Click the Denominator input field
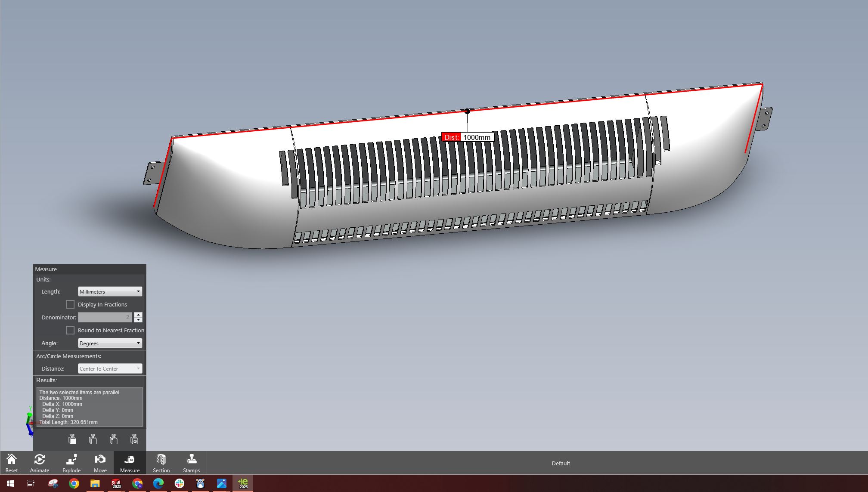Screen dimensions: 868x492 point(105,317)
